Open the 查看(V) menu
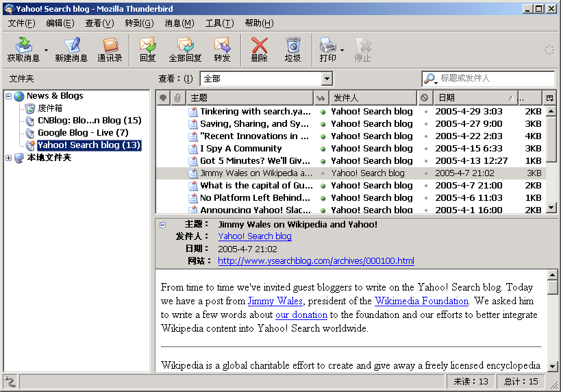 (x=99, y=23)
